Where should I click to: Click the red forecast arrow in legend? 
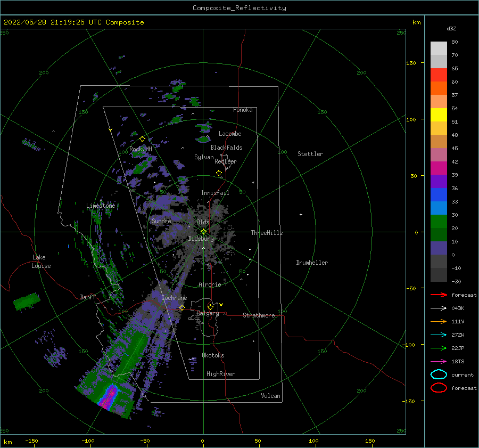click(439, 295)
